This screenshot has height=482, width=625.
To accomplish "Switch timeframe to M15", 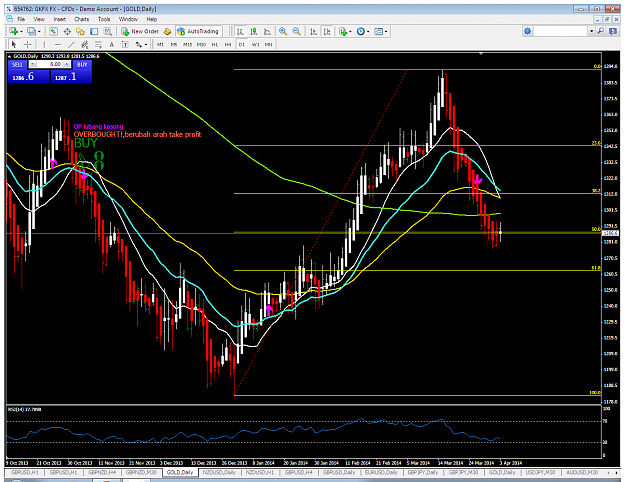I will point(187,45).
